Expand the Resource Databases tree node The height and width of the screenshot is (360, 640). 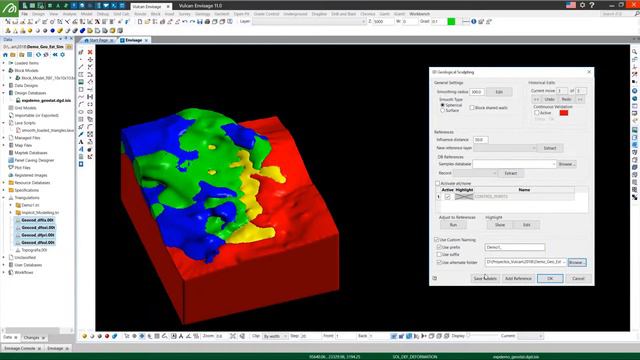(4, 183)
